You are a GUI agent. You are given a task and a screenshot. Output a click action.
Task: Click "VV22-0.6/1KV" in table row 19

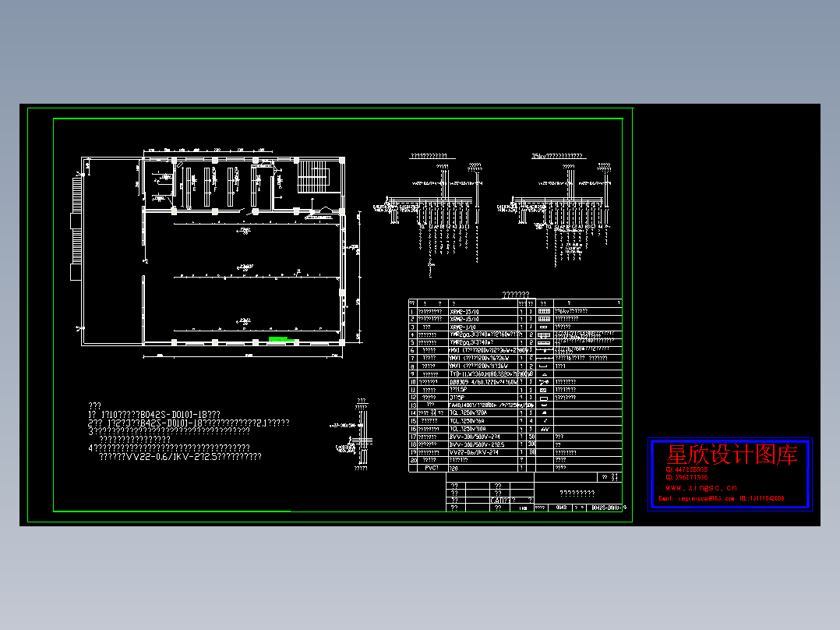474,452
